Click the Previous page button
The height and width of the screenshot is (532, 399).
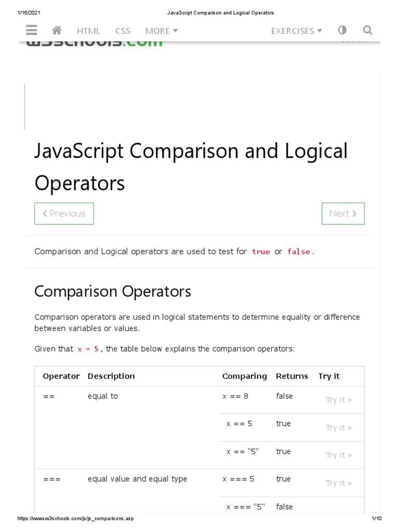coord(64,214)
